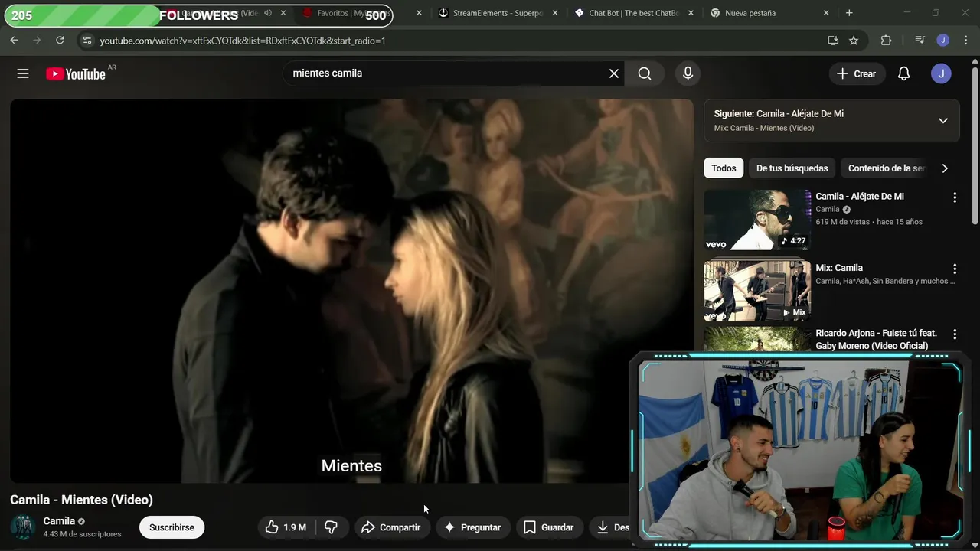Screen dimensions: 980x551
Task: Switch to the Chat Bot browser tab
Action: point(633,13)
